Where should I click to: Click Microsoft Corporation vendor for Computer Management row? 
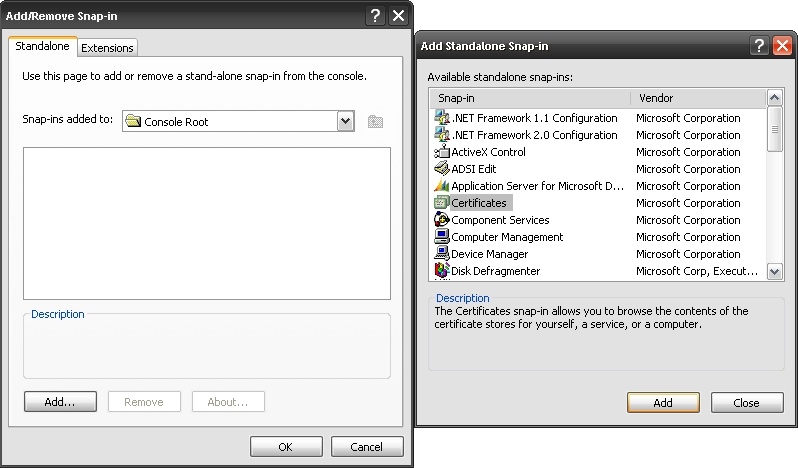tap(688, 237)
